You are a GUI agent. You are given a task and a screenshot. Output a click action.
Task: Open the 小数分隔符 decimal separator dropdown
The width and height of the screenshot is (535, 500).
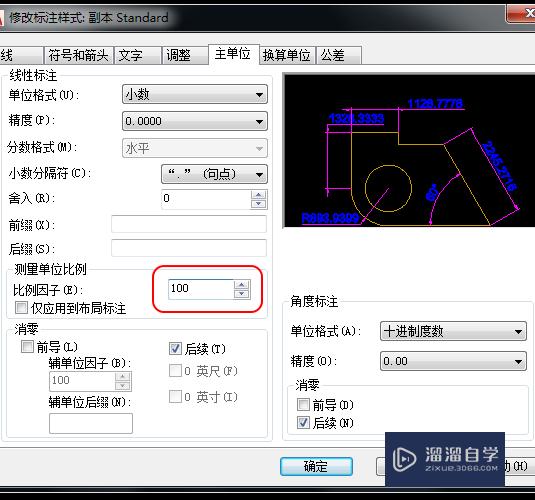214,174
